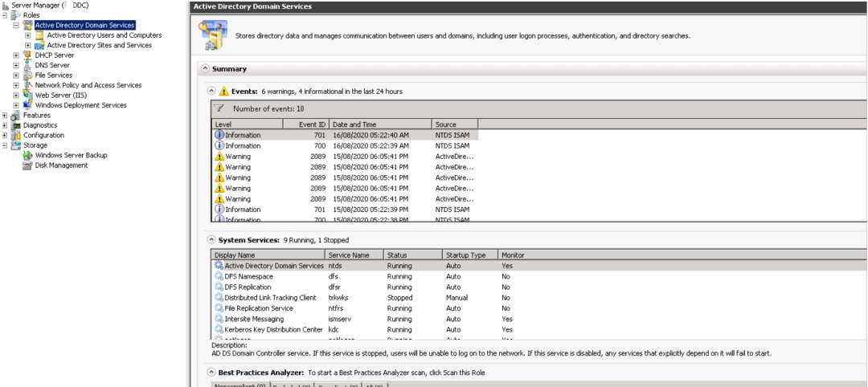Expand the Diagnostics node

(5, 125)
